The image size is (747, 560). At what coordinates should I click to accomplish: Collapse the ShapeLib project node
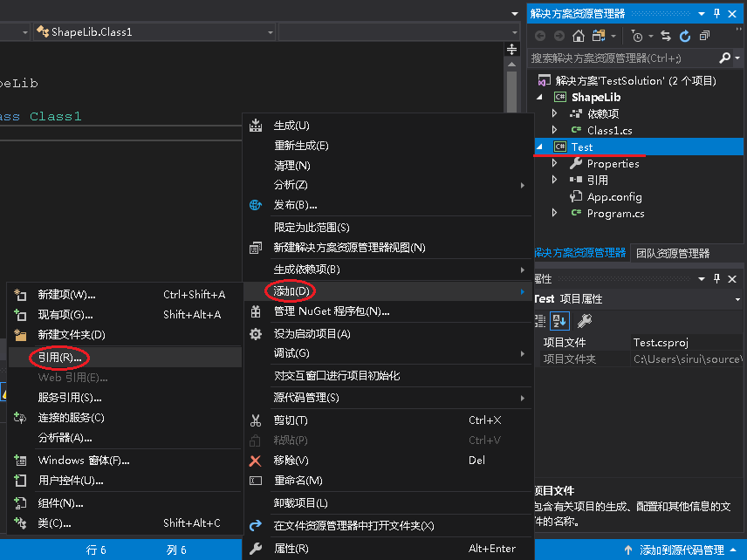(540, 97)
